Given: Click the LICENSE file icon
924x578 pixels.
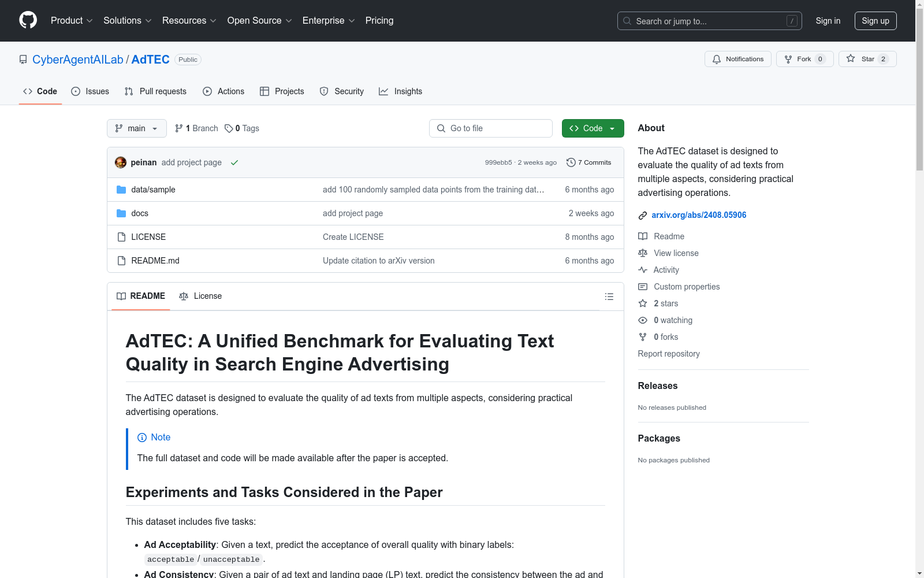Looking at the screenshot, I should [x=121, y=237].
